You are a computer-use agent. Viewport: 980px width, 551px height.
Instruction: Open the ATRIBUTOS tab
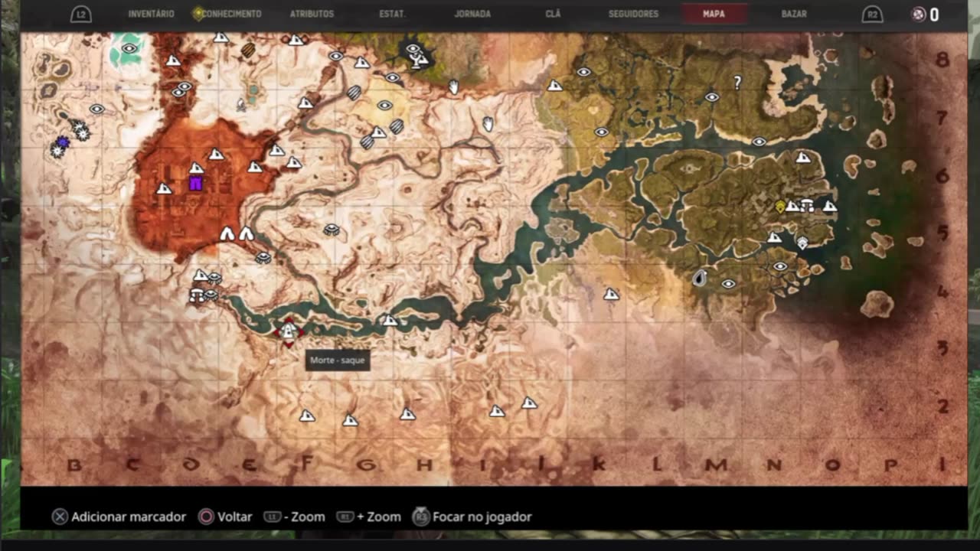click(x=312, y=14)
